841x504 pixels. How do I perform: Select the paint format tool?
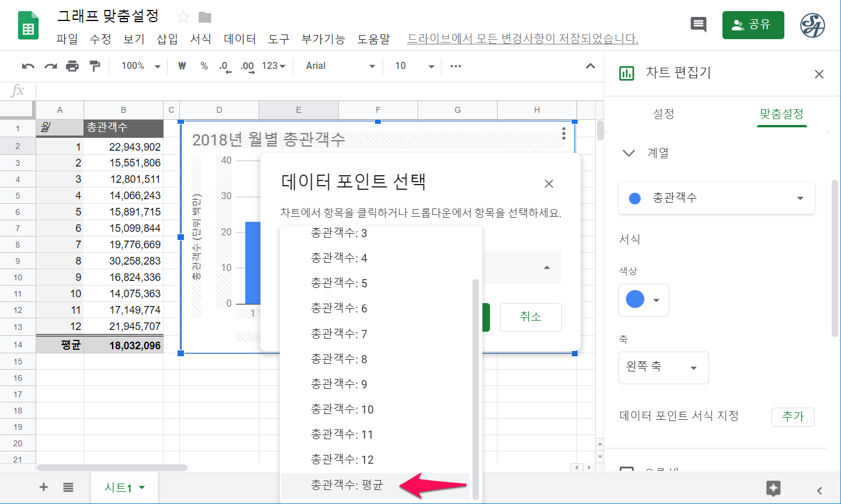[x=95, y=66]
